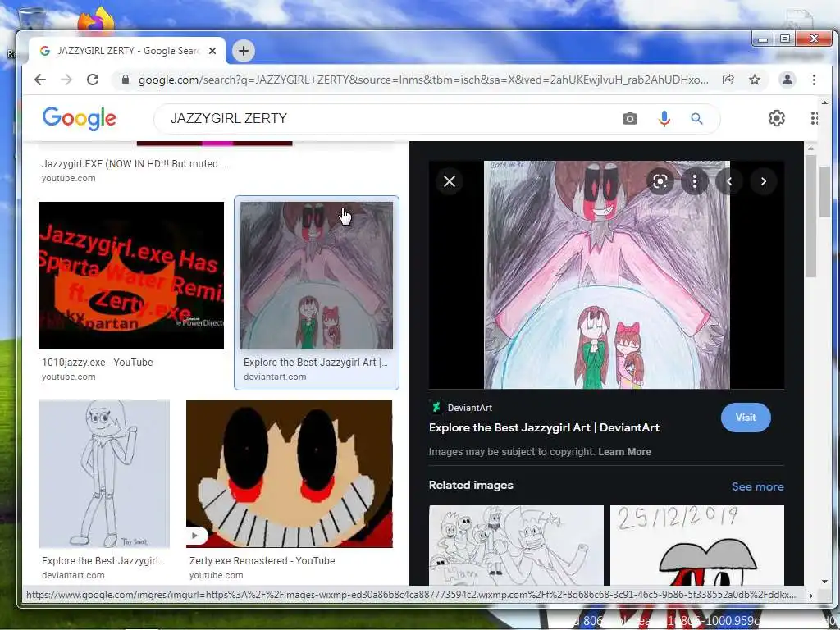The image size is (840, 630).
Task: Open the Recycle Bin desktop icon
Action: pos(32,20)
